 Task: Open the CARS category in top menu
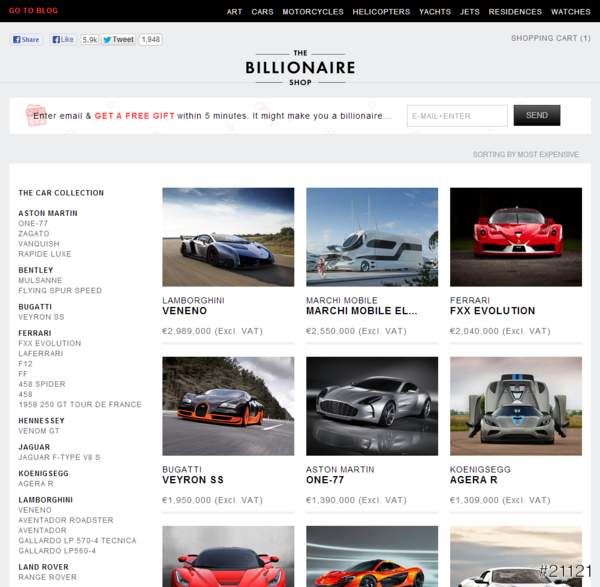pyautogui.click(x=262, y=11)
